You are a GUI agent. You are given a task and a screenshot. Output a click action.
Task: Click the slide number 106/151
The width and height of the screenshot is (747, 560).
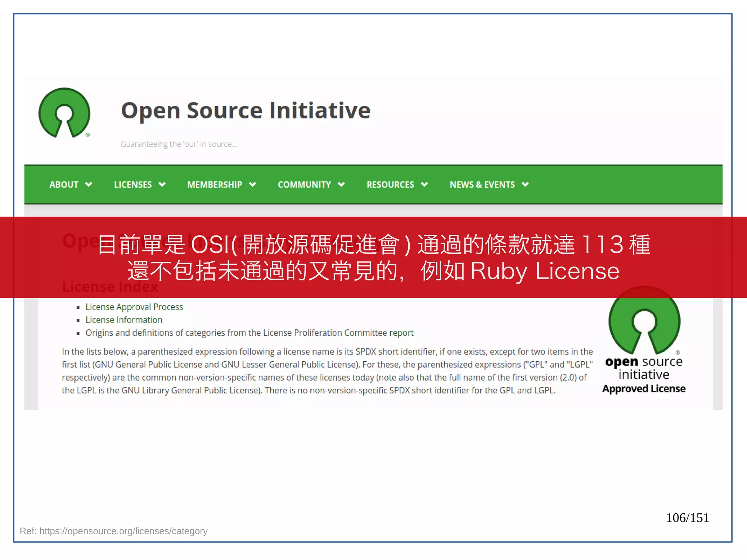coord(688,518)
